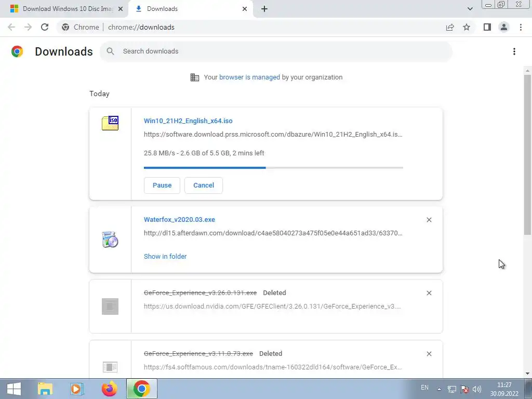Click the microsoft.com source URL of ISO download

273,135
